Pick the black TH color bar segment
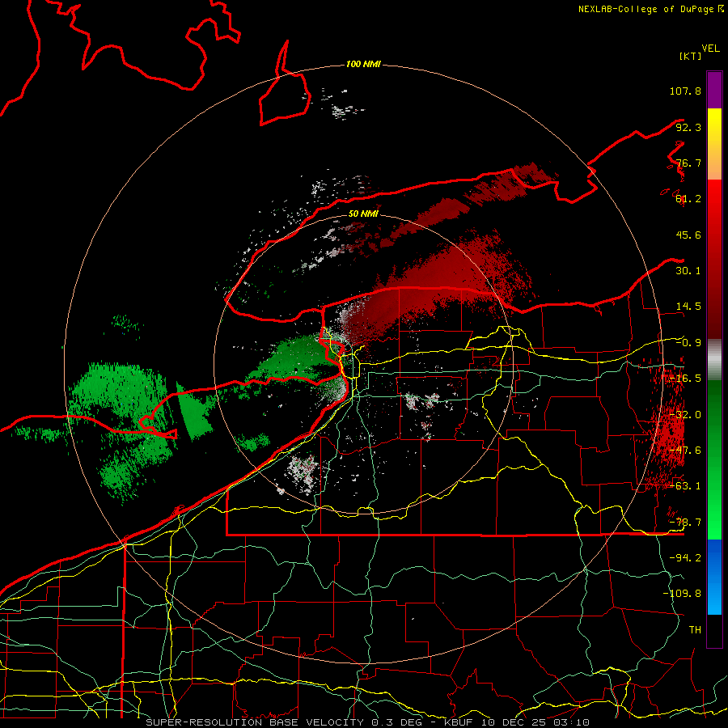 click(x=714, y=631)
